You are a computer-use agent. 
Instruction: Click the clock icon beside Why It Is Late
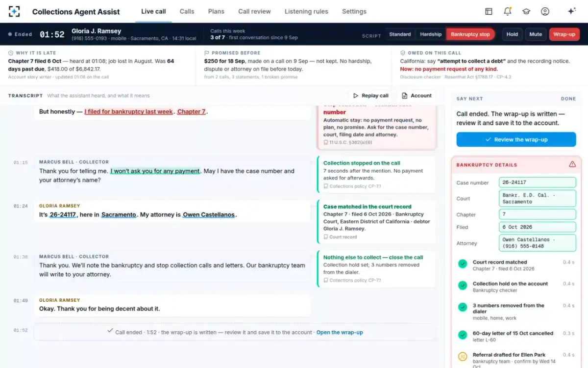click(x=11, y=53)
